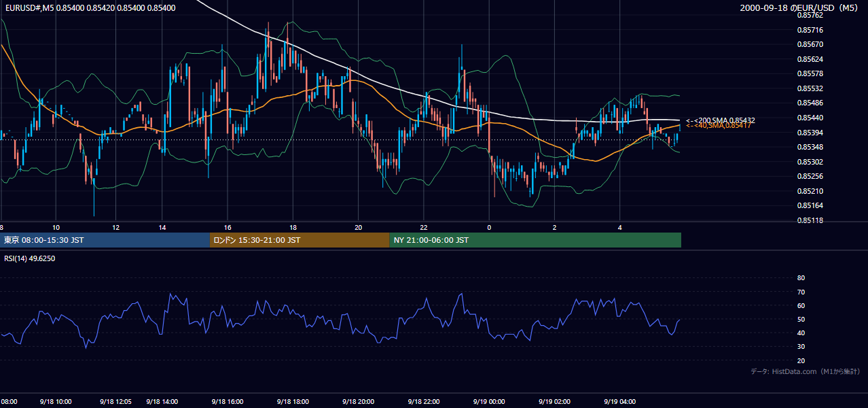Click the bottom 9/19 04:00 time label
868x408 pixels.
coord(619,402)
